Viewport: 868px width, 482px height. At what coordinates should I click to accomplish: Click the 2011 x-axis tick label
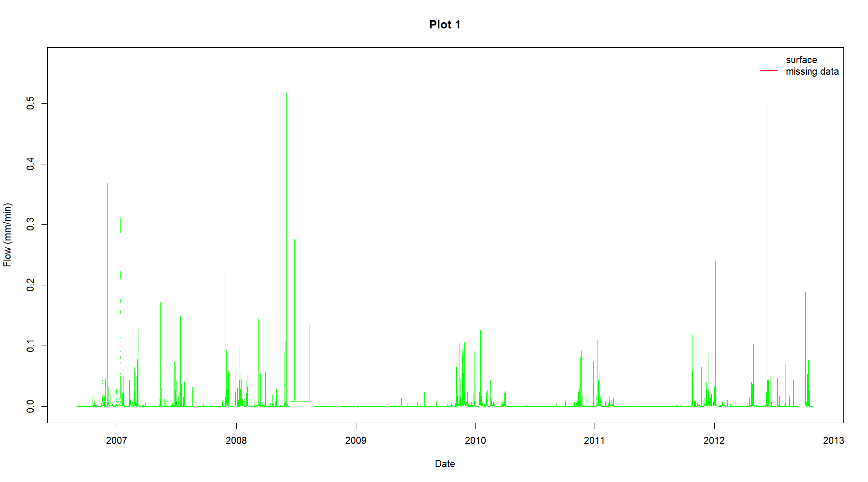click(x=595, y=440)
